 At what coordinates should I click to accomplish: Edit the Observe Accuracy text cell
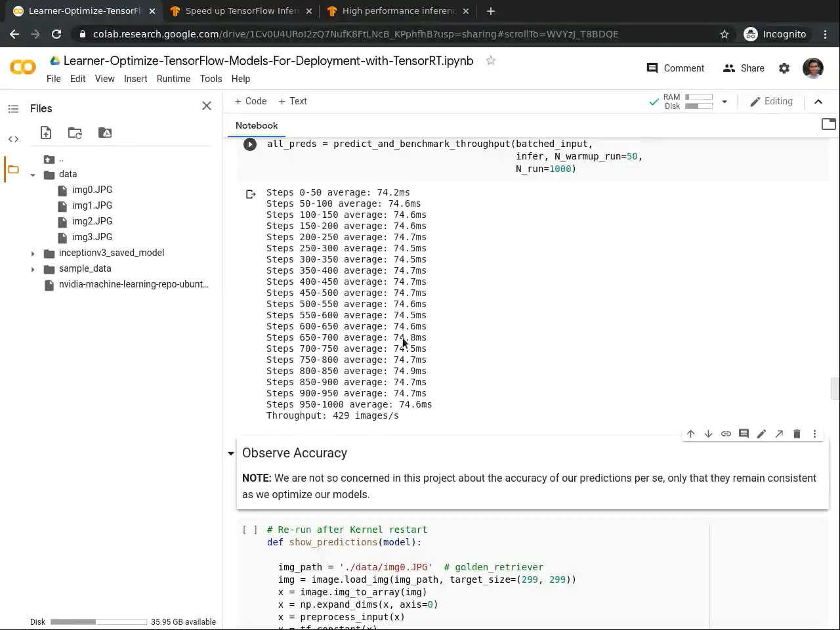click(761, 434)
